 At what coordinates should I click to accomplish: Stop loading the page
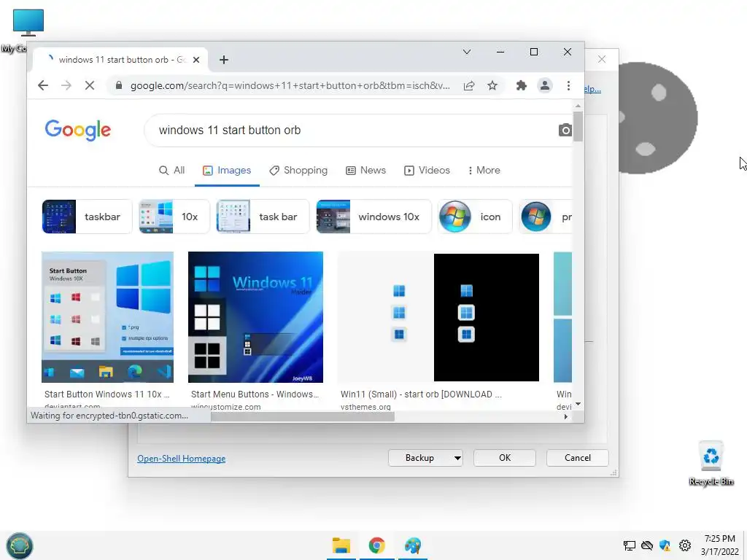point(90,85)
